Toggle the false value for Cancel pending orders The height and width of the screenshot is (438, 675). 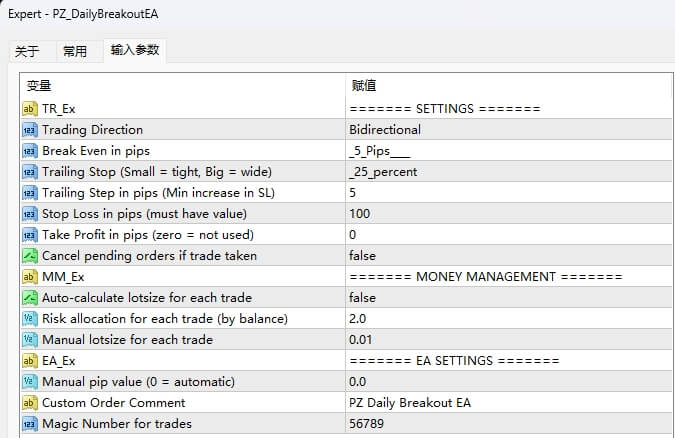pyautogui.click(x=362, y=255)
